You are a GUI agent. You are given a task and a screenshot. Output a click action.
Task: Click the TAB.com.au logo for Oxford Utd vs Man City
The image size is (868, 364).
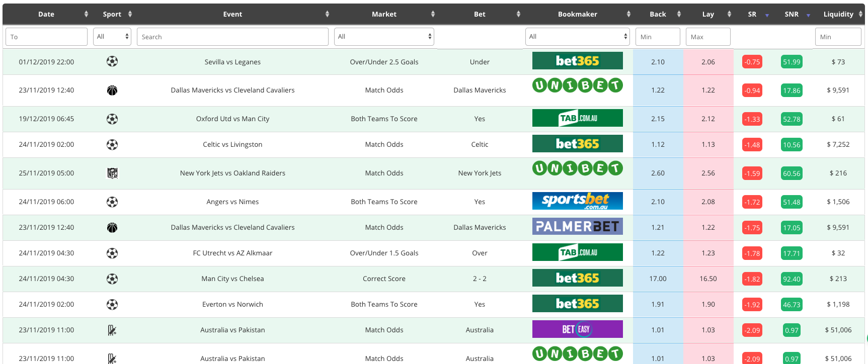click(578, 118)
